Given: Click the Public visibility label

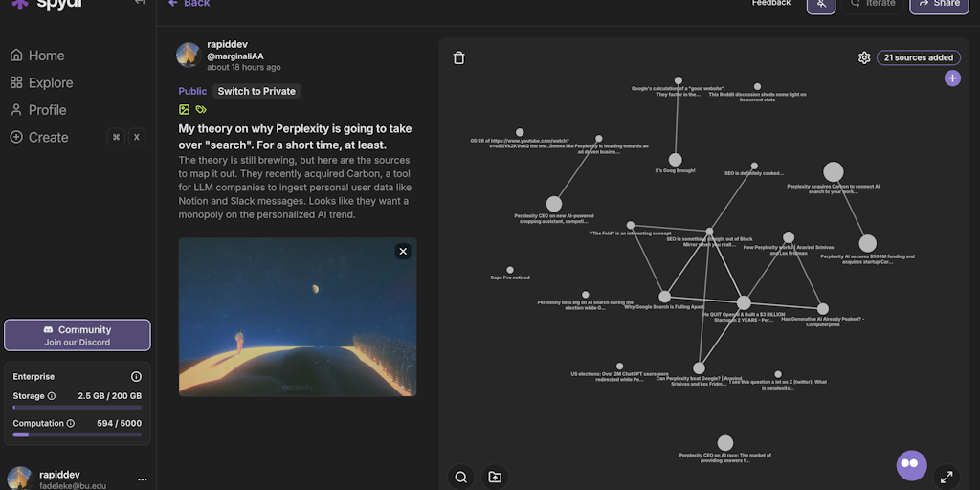Looking at the screenshot, I should click(192, 91).
